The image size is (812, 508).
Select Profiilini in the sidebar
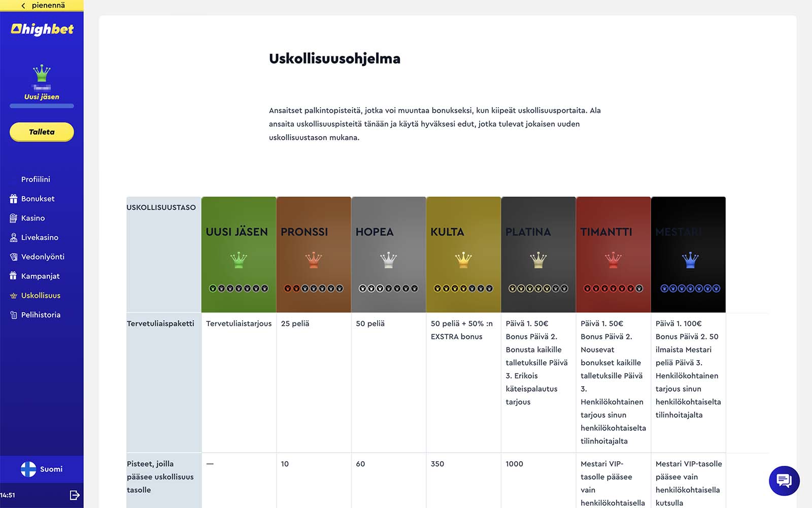pos(36,179)
